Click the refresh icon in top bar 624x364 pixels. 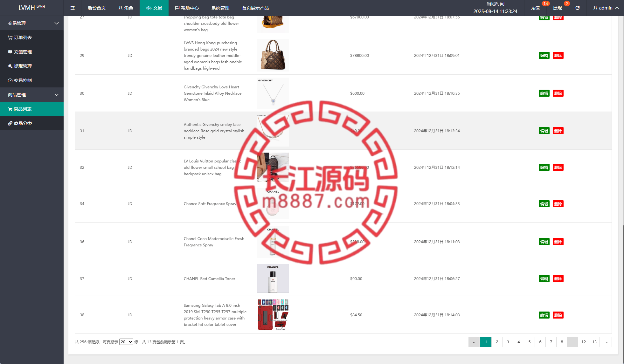pos(578,8)
